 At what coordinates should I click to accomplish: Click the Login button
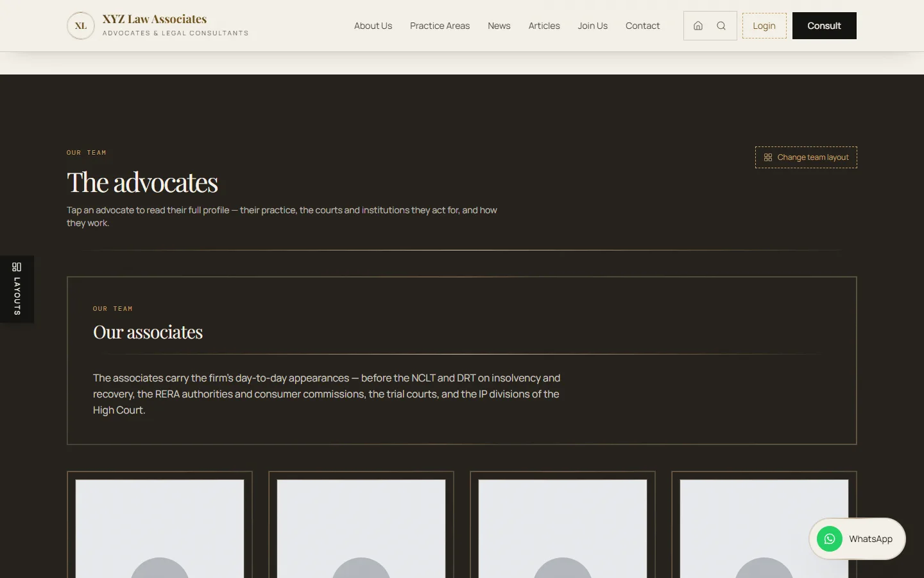tap(764, 26)
